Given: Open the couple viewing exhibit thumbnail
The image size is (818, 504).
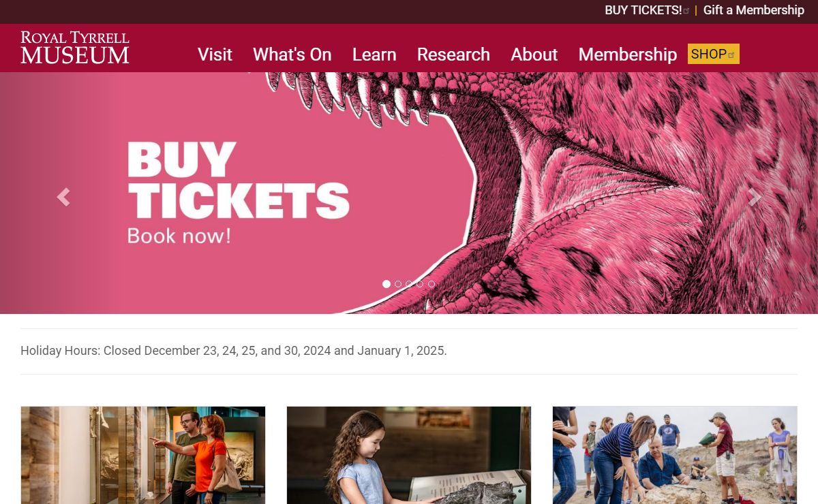Looking at the screenshot, I should (143, 455).
